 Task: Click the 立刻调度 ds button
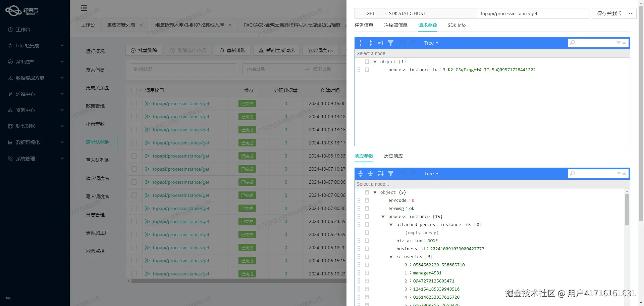coord(320,50)
